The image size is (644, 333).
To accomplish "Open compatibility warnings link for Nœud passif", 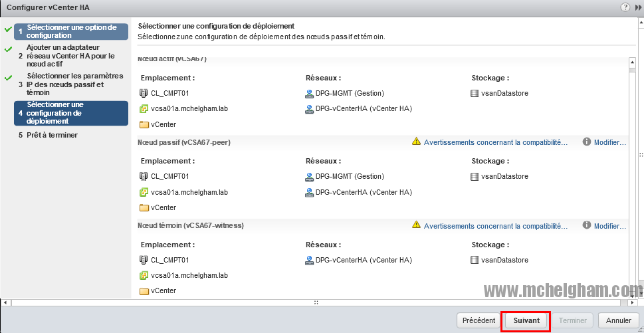I will (496, 142).
